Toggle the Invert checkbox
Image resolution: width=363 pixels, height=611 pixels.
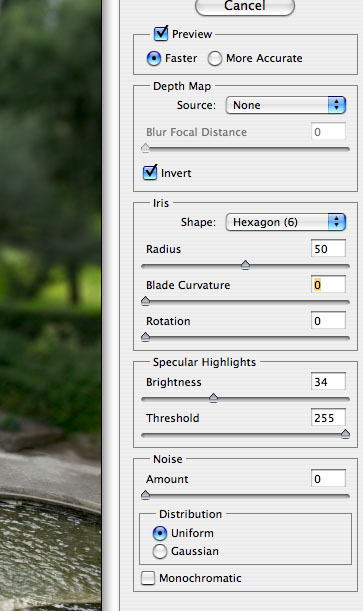click(150, 172)
